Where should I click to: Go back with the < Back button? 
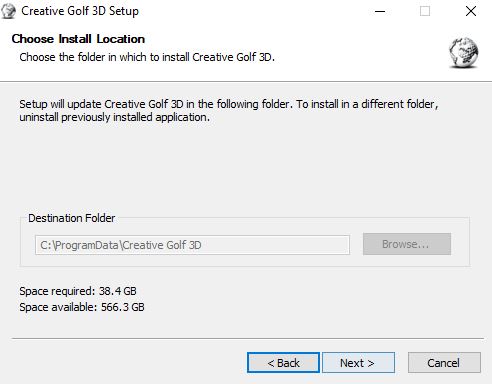[283, 363]
